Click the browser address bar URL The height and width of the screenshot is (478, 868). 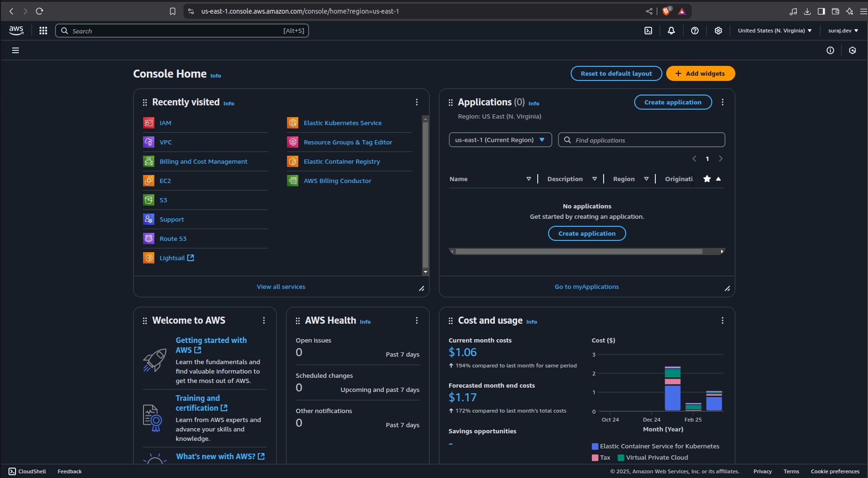click(x=300, y=11)
